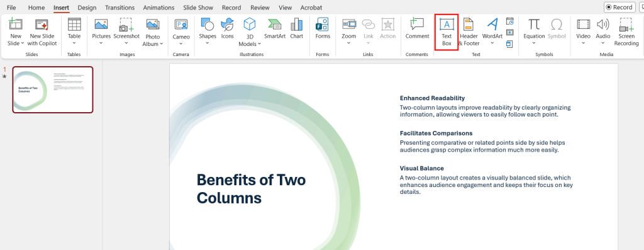Select slide 1 thumbnail
This screenshot has height=250, width=644.
click(x=53, y=89)
